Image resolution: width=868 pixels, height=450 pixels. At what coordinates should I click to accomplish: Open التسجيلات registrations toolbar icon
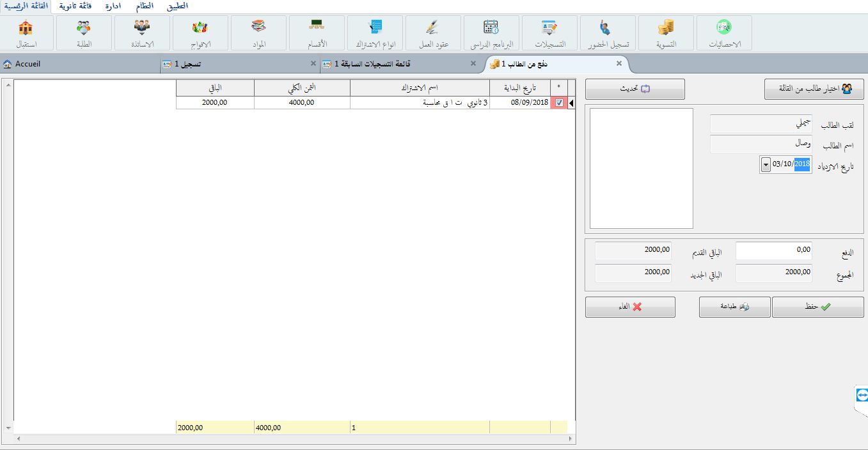[x=549, y=33]
